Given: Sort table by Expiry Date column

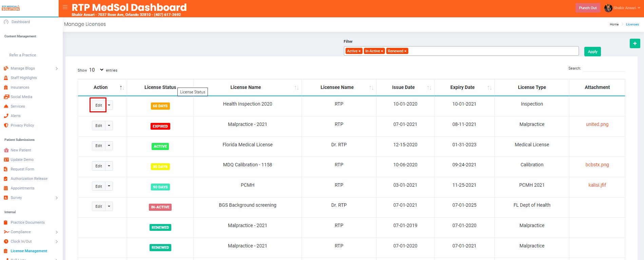Looking at the screenshot, I should (x=464, y=87).
